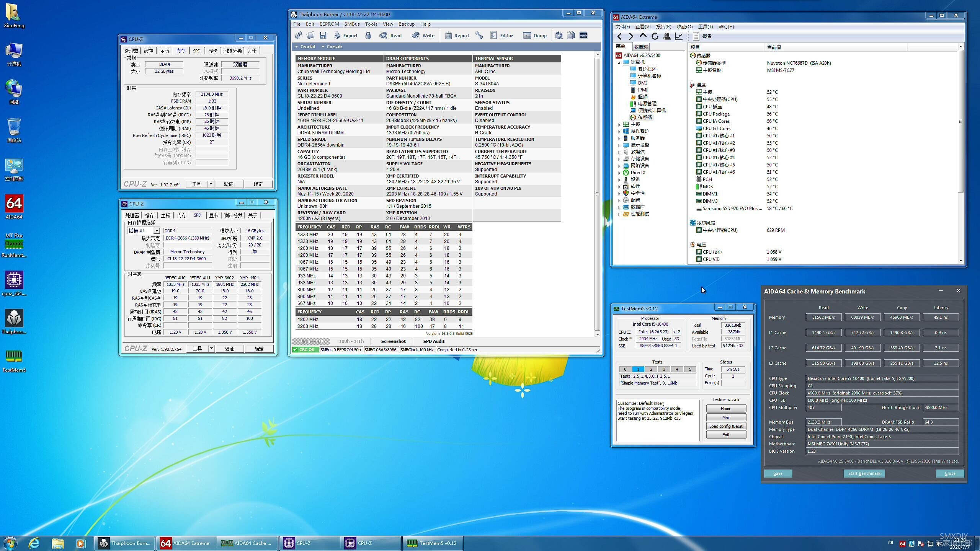
Task: Expand the 主板 tree node in AIDA64
Action: click(x=619, y=124)
